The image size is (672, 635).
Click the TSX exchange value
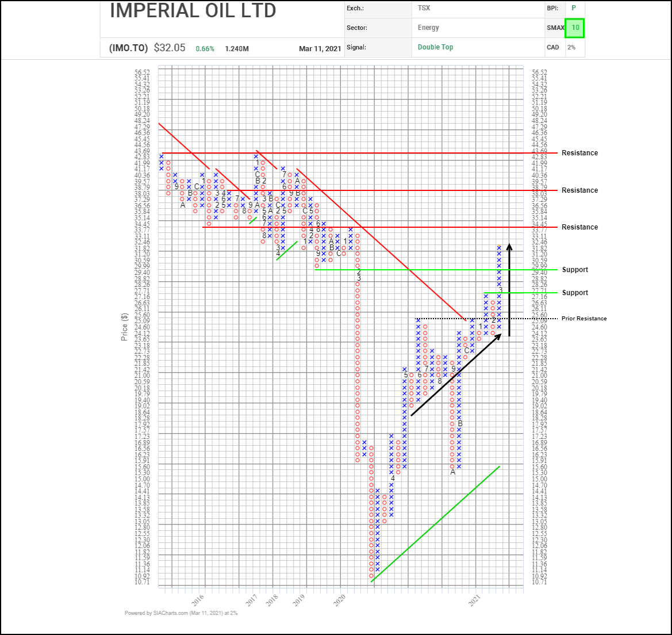tap(424, 9)
